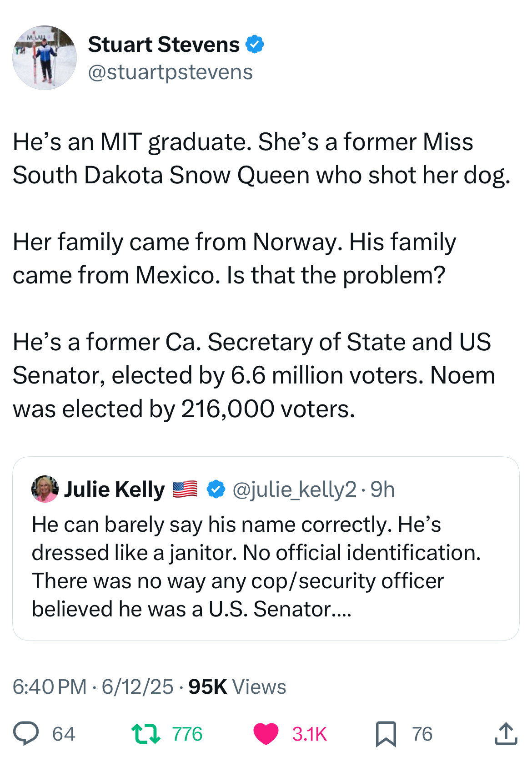Click Julie Kelly's name in quoted tweet
Viewport: 532px width, 772px height.
[114, 489]
